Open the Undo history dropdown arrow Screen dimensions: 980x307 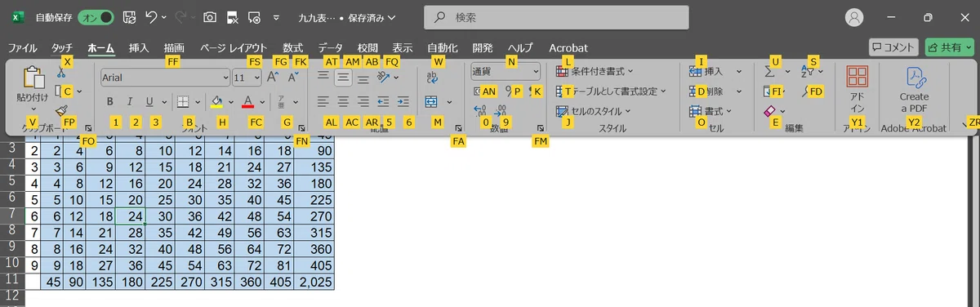pyautogui.click(x=164, y=16)
